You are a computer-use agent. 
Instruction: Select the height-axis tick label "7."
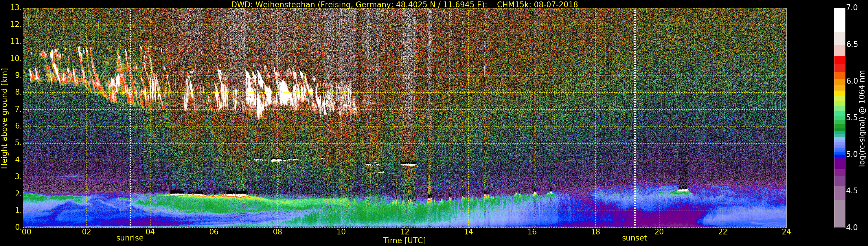pos(19,109)
